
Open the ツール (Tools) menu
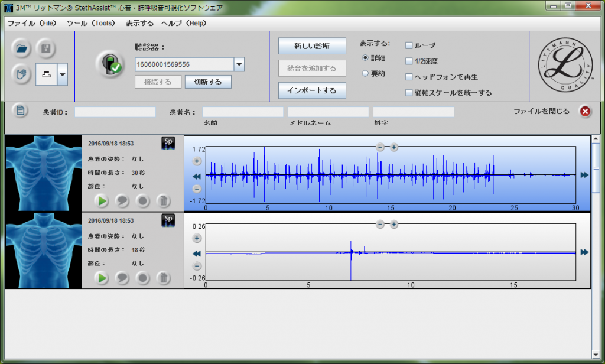[x=91, y=23]
